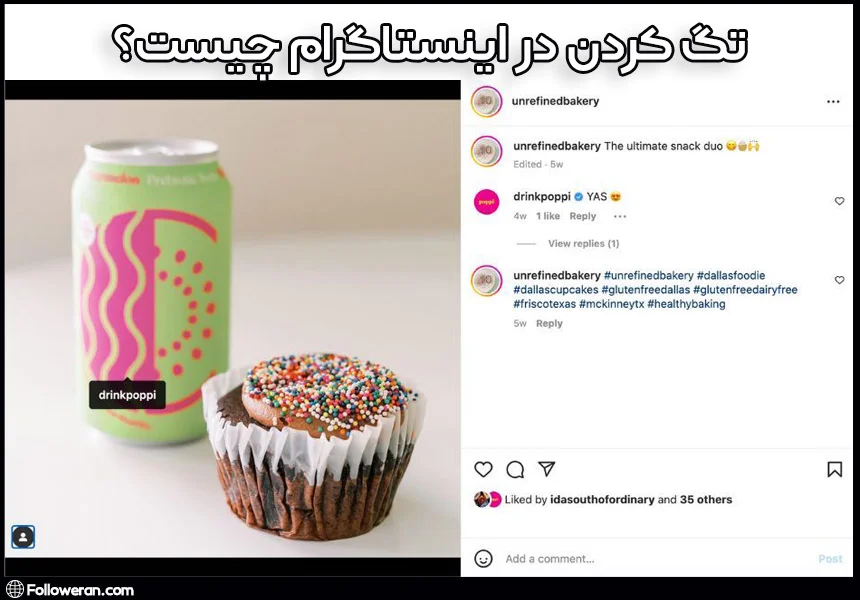
Task: Open the emoji picker smiley icon
Action: pos(483,558)
